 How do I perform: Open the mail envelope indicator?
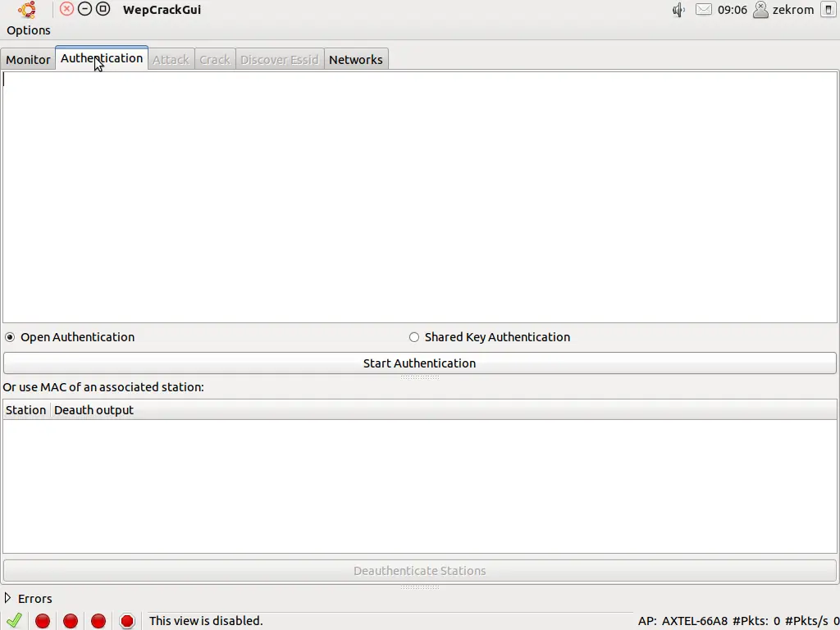703,10
